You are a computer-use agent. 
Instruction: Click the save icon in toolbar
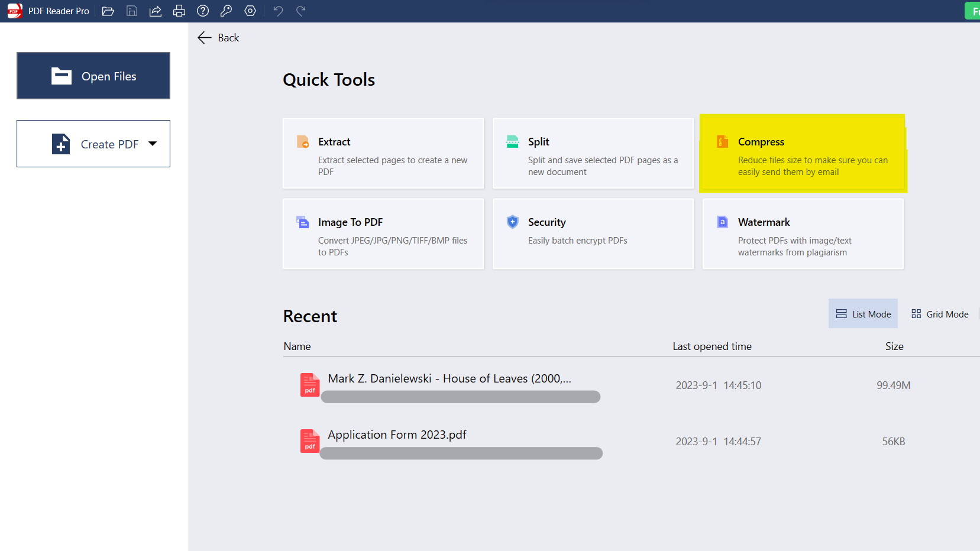point(132,11)
